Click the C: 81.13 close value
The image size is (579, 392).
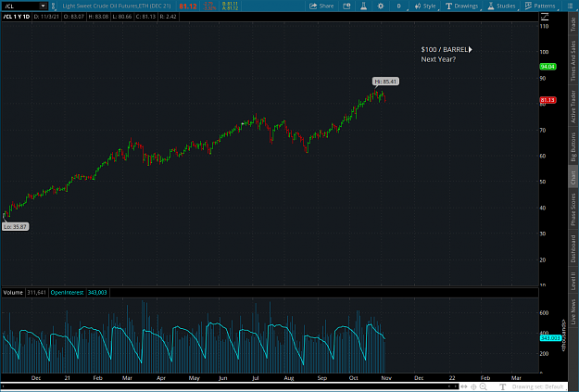[145, 17]
